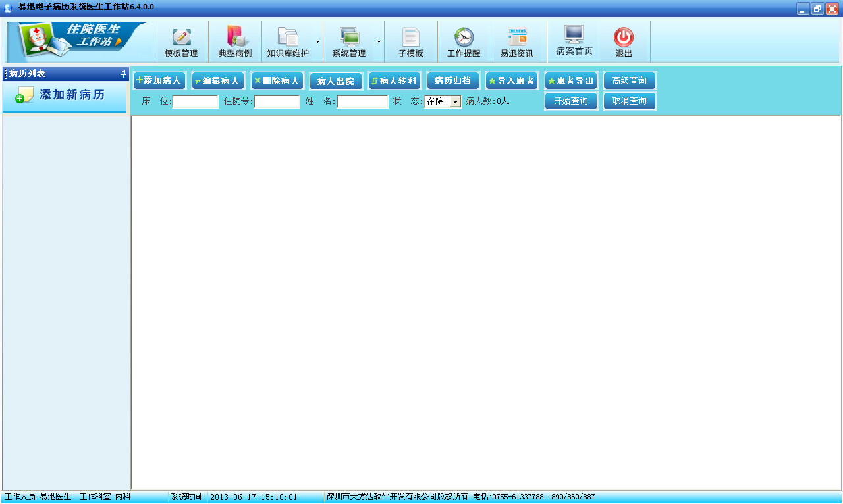Expand the 系统管理 dropdown arrow
This screenshot has width=843, height=504.
[x=379, y=42]
